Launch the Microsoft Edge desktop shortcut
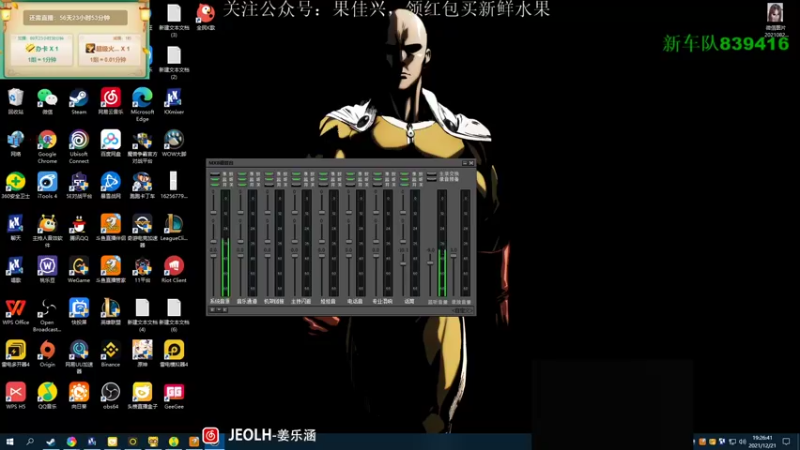 click(x=142, y=103)
